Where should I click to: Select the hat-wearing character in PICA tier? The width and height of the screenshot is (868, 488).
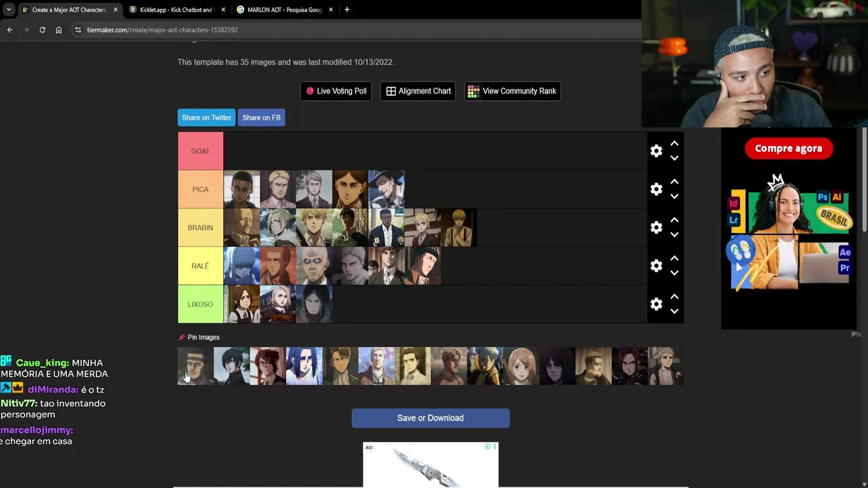point(387,189)
